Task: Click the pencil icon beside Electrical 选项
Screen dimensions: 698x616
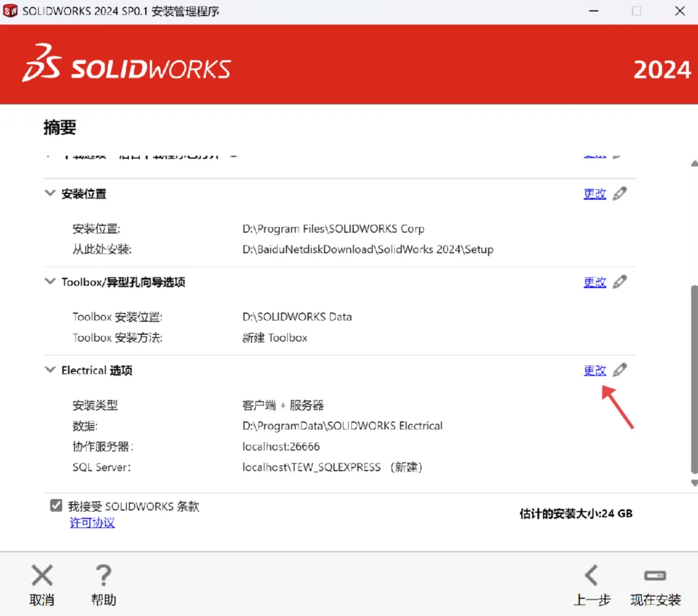Action: pos(620,370)
